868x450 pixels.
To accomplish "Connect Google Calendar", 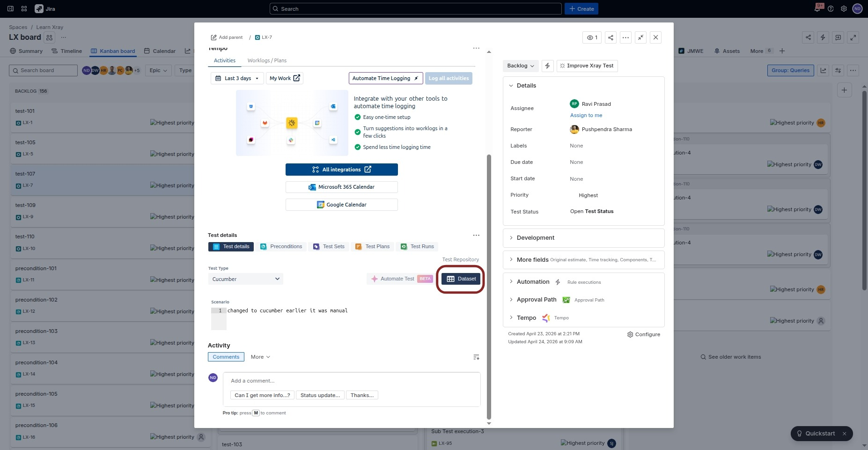I will (342, 205).
